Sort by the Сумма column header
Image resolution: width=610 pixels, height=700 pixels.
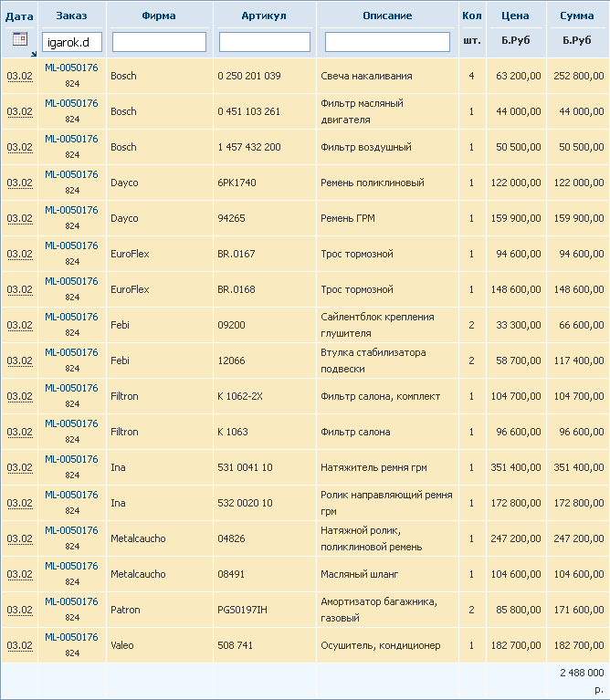[577, 16]
